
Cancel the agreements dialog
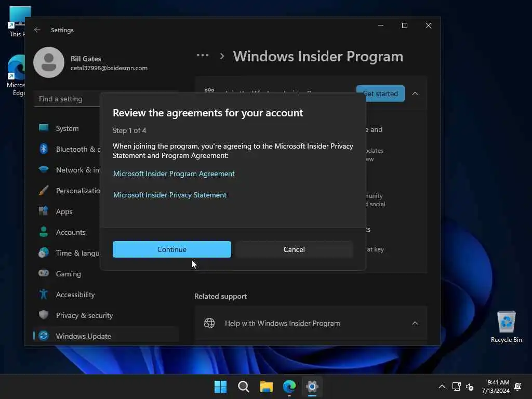coord(294,249)
